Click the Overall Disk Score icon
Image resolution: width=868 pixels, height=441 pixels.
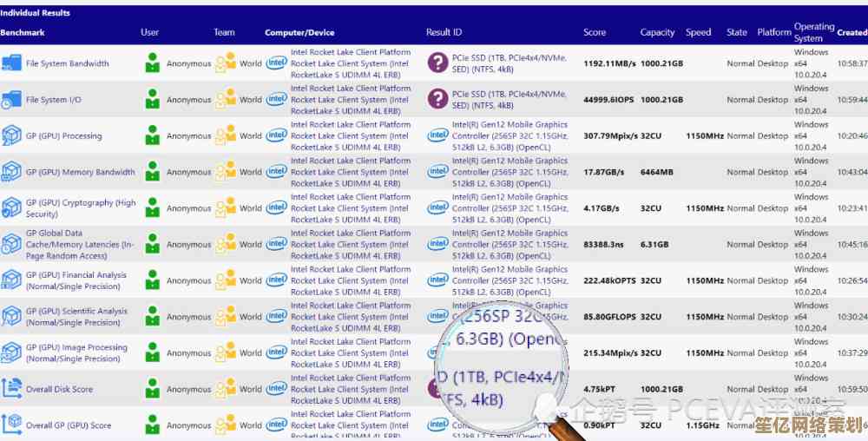(x=11, y=389)
